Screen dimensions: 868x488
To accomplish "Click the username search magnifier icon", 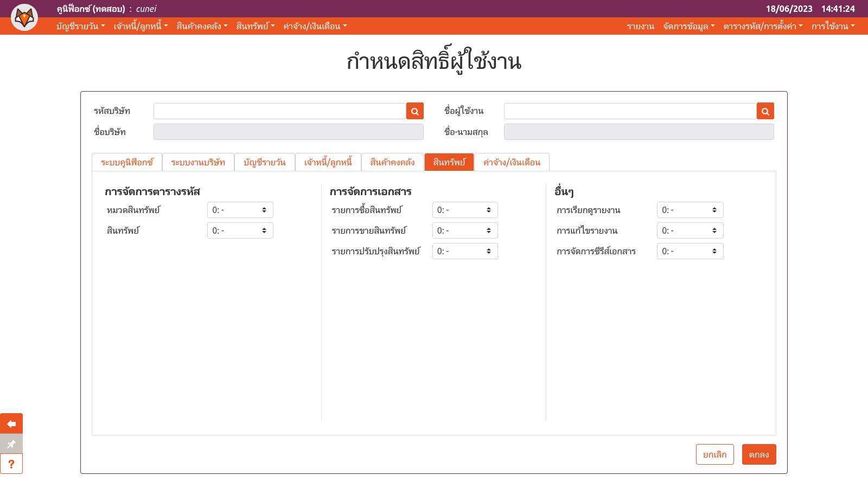I will (x=765, y=111).
